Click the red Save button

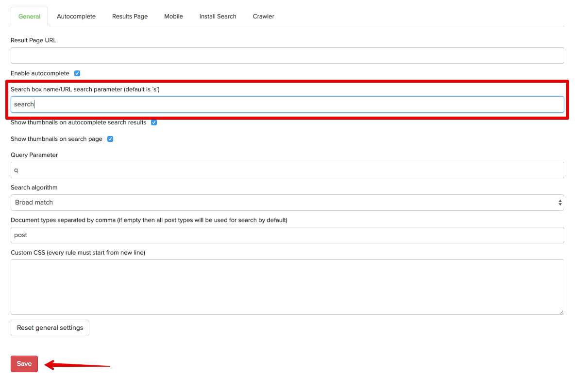24,364
